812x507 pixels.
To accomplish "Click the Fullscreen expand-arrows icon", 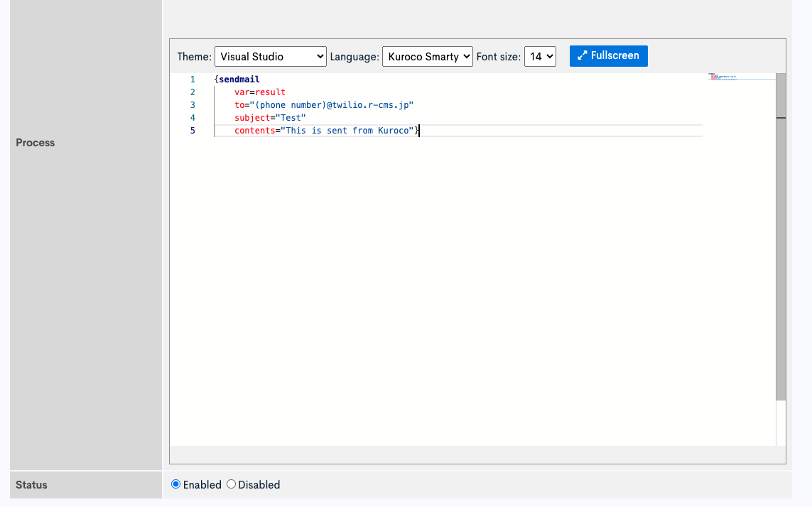I will pos(583,55).
